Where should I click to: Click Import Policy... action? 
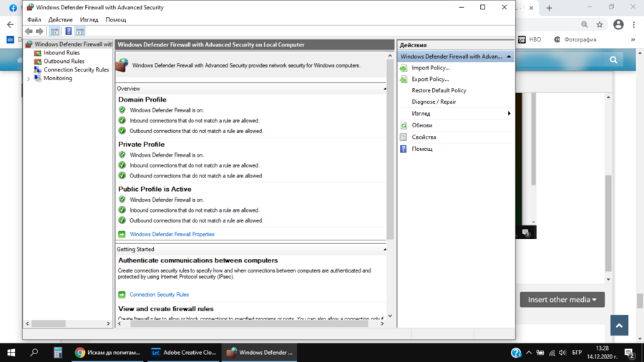coord(431,68)
